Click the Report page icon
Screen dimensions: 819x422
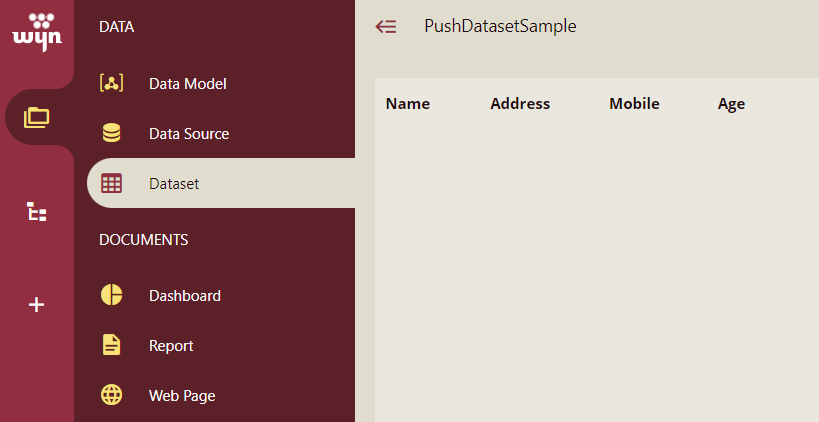111,346
